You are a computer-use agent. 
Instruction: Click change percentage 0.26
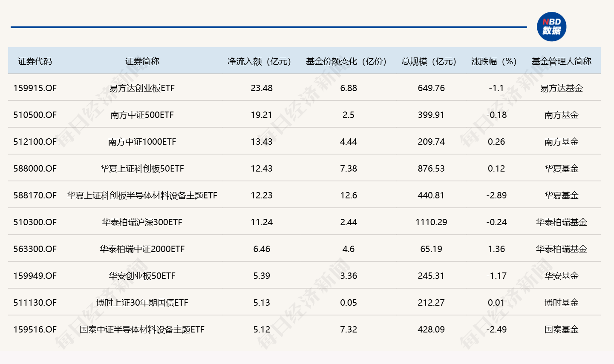[x=496, y=142]
